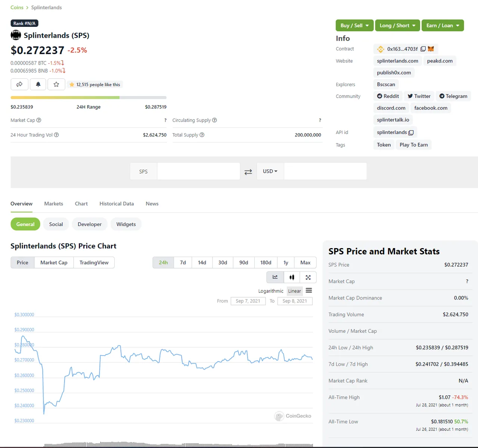Click the Circulating Supply help icon
Screen dimensions: 478x448
pyautogui.click(x=214, y=120)
